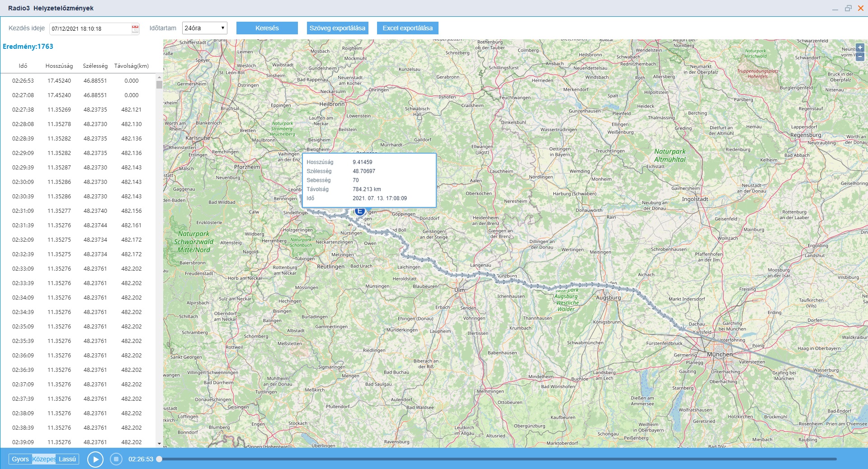868x469 pixels.
Task: Click Excel exportálása button
Action: [407, 28]
